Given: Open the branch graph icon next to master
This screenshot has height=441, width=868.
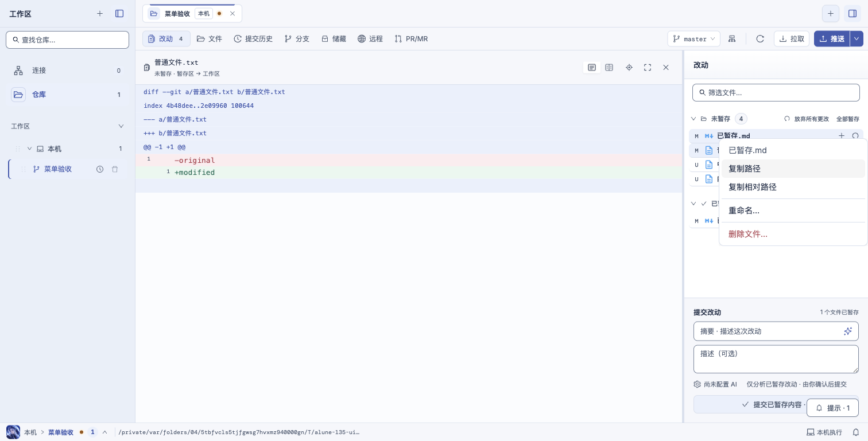Looking at the screenshot, I should coord(732,39).
